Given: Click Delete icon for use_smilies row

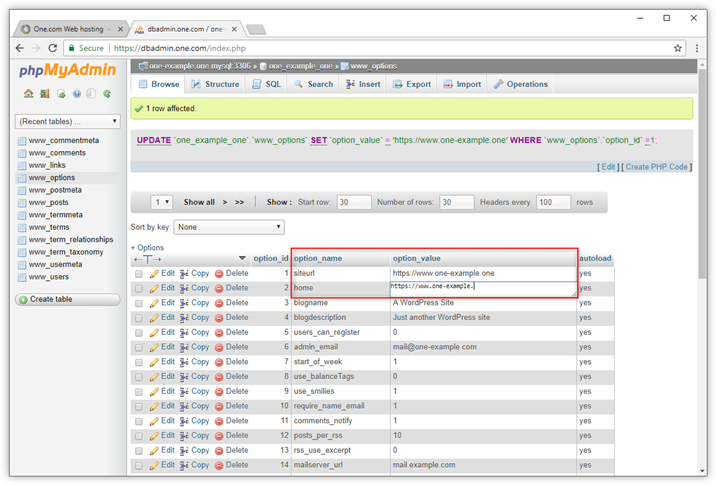Looking at the screenshot, I should [219, 391].
